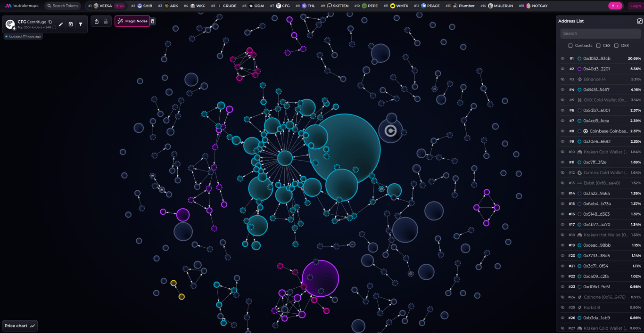Switch to the SHIB token tab
Viewport: 644px width, 333px height.
click(x=143, y=6)
